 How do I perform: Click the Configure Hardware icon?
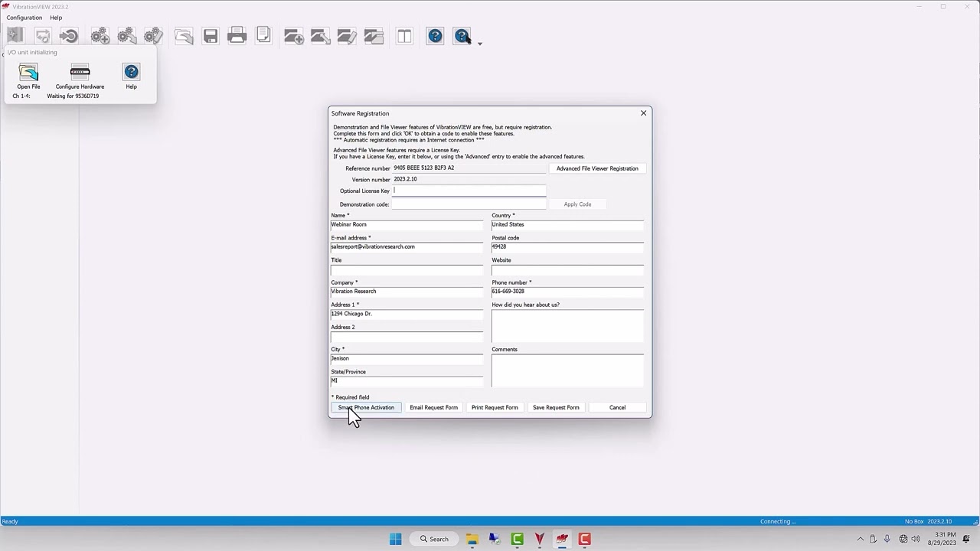click(x=80, y=73)
